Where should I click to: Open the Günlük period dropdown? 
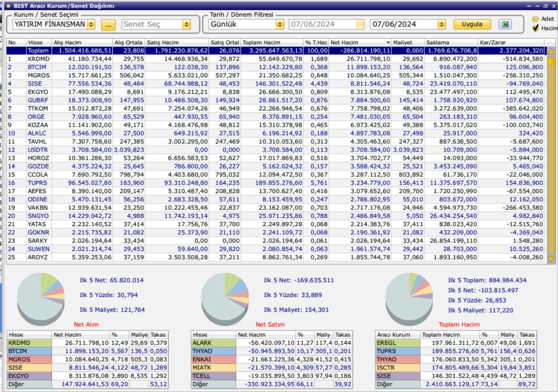click(280, 24)
